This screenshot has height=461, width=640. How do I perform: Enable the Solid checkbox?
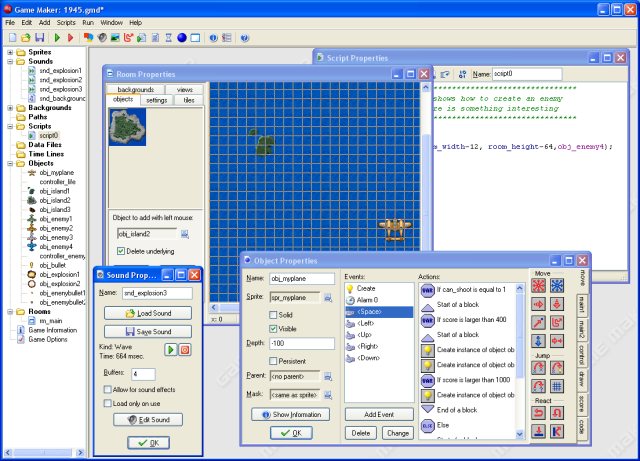pyautogui.click(x=273, y=315)
